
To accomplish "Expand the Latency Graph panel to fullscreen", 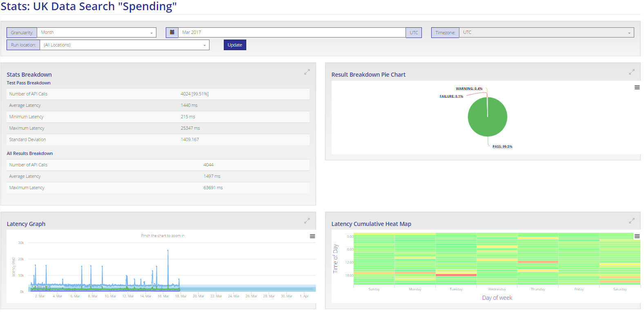I will (x=307, y=221).
